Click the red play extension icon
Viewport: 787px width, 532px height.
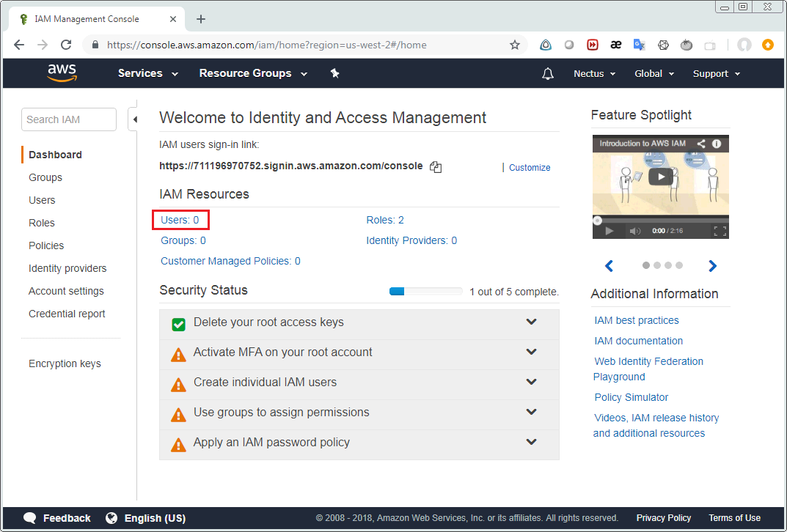pyautogui.click(x=592, y=45)
